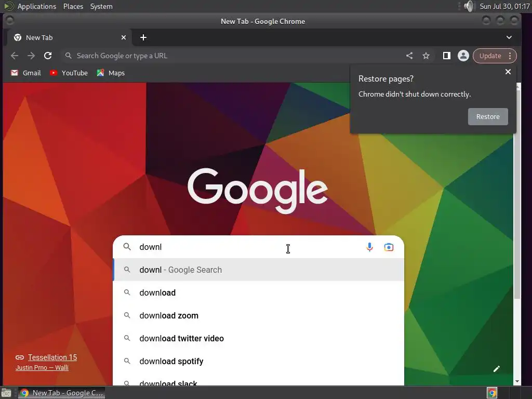Go forward using the forward arrow
The height and width of the screenshot is (399, 532).
(x=31, y=56)
